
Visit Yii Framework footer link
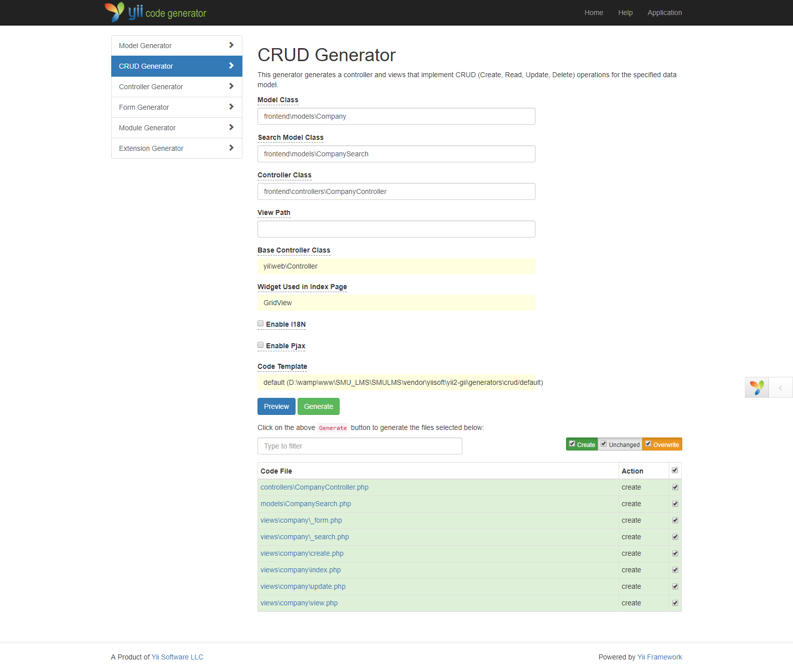click(660, 657)
